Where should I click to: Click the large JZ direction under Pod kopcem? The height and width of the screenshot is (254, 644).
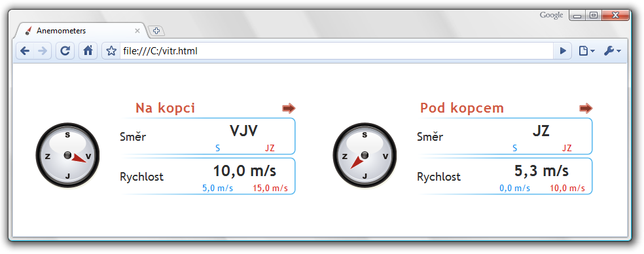[x=541, y=131]
